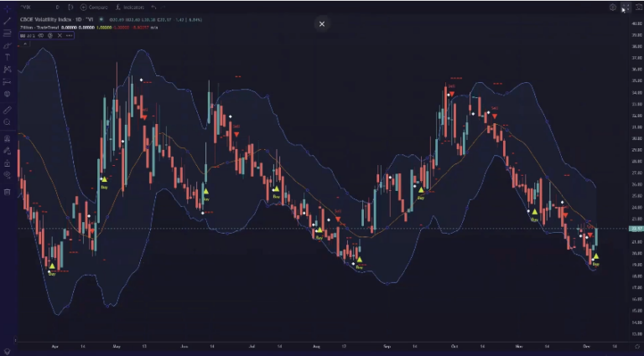644x356 pixels.
Task: Close the overlay with X button
Action: [321, 24]
